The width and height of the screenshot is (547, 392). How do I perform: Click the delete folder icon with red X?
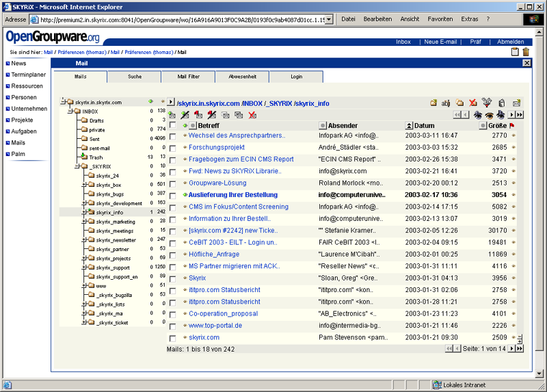pos(473,103)
